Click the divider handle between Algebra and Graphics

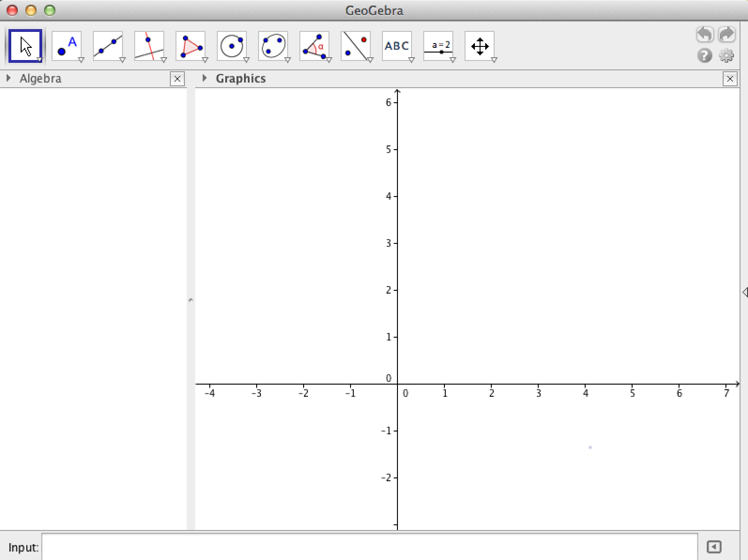coord(191,300)
